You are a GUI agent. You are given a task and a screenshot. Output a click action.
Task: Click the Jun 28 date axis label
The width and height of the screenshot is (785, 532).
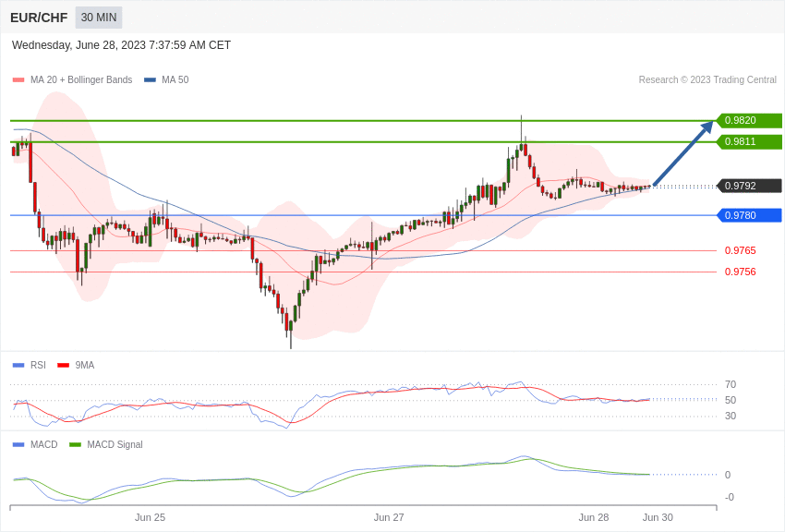594,517
